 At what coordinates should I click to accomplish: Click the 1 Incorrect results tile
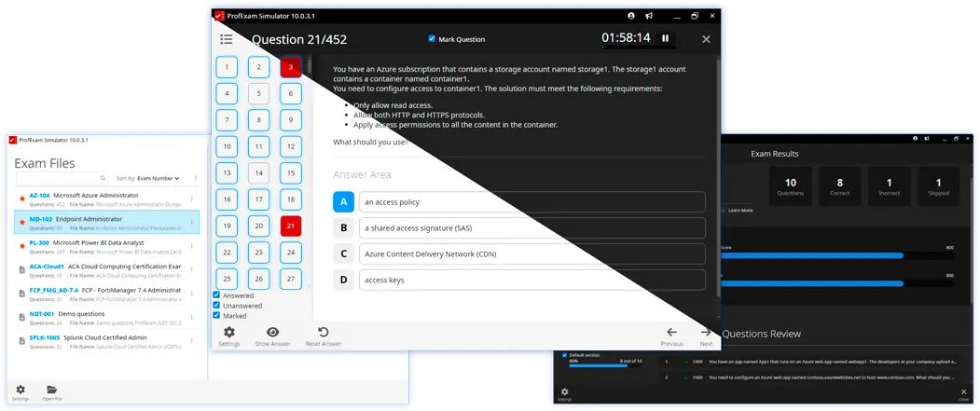890,186
